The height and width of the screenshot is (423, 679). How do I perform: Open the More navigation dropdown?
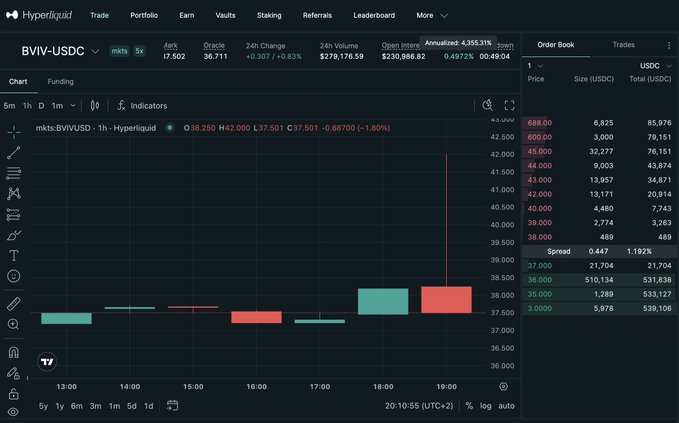pyautogui.click(x=432, y=15)
